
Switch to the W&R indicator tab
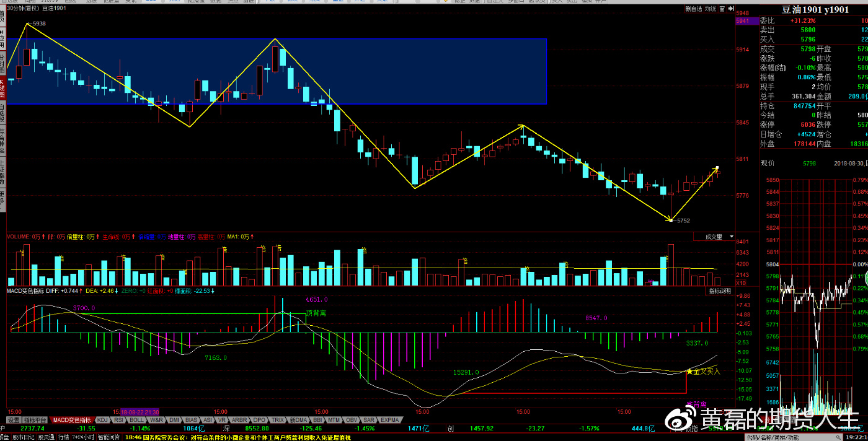point(156,420)
